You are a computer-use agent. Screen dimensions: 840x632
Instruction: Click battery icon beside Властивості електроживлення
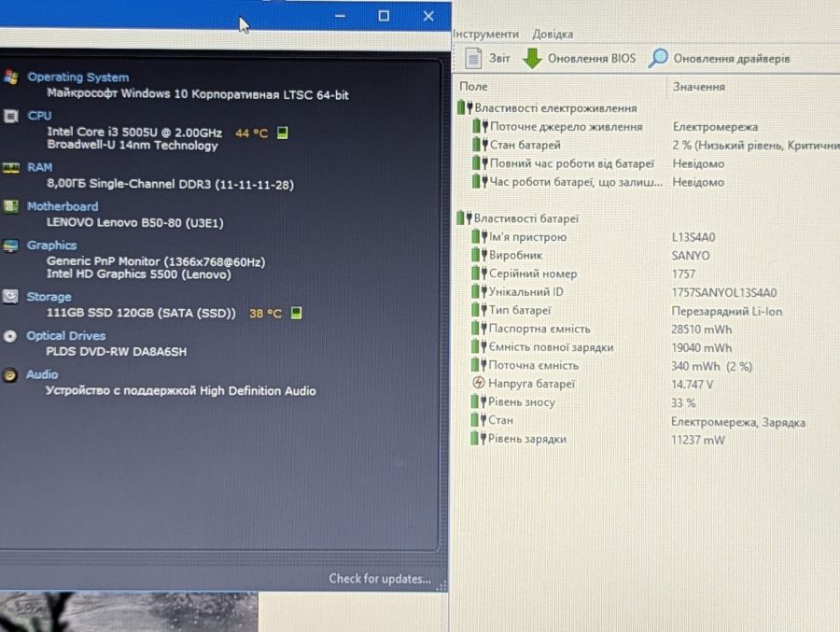[x=465, y=107]
